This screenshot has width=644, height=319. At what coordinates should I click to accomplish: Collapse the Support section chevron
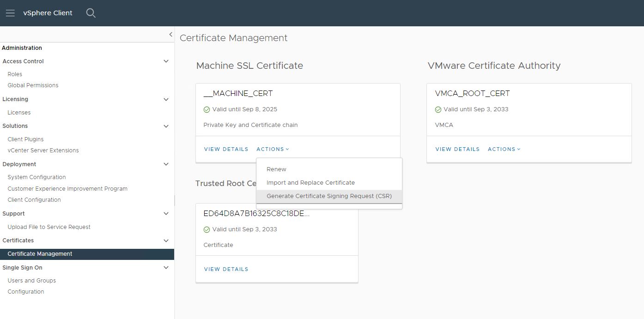point(166,213)
